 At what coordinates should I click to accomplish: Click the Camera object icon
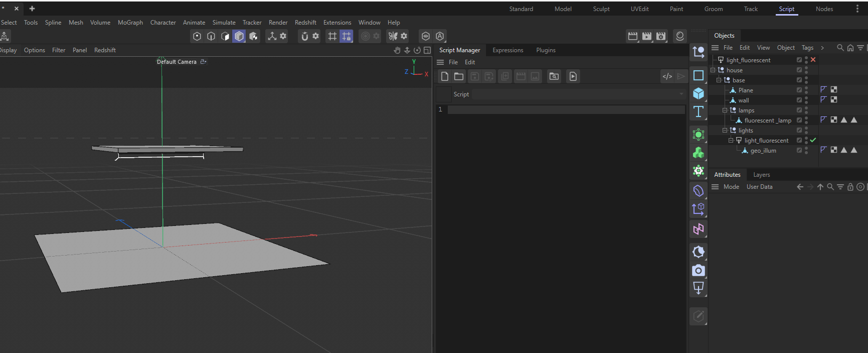698,271
